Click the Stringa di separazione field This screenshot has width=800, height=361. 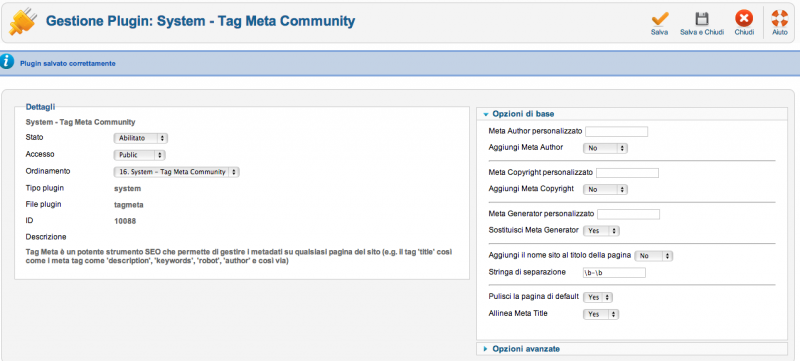tap(614, 273)
